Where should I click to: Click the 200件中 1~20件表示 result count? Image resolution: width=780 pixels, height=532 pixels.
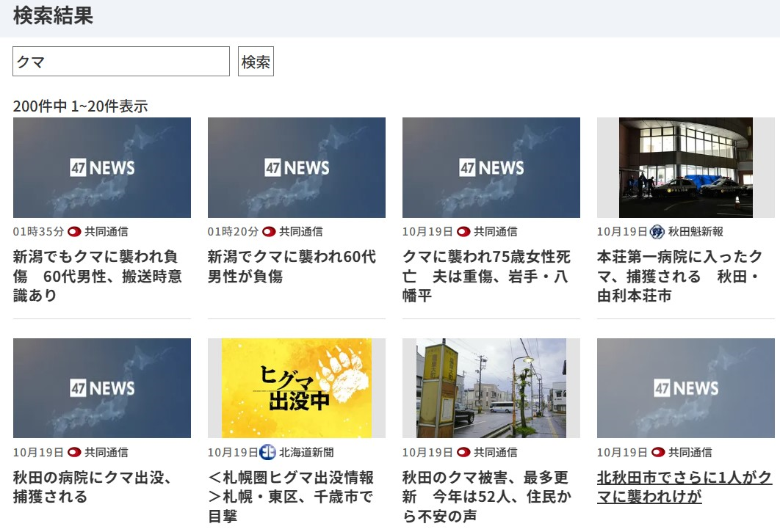coord(80,106)
